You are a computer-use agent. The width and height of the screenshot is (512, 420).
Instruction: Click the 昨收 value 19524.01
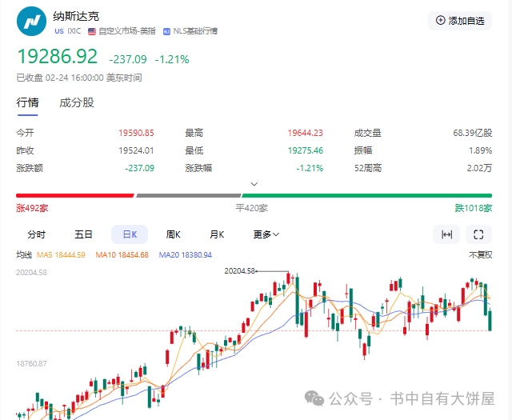coord(136,150)
